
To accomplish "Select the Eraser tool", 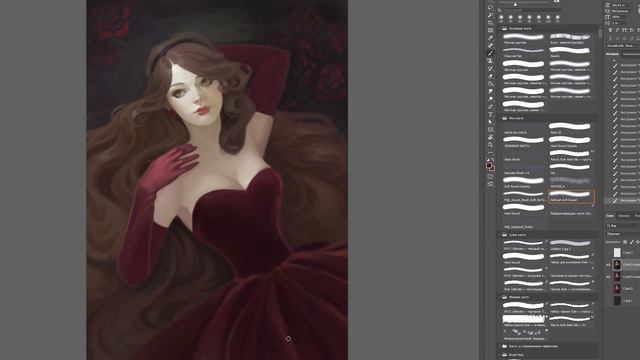I will click(x=490, y=76).
